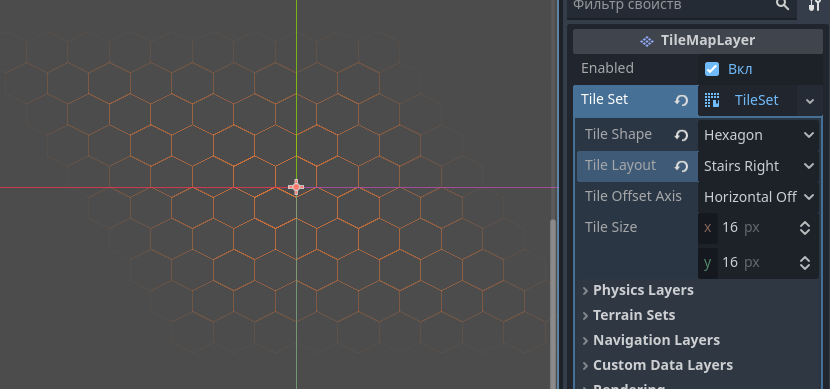
Task: Adjust the Tile Size x stepper arrows
Action: click(805, 228)
